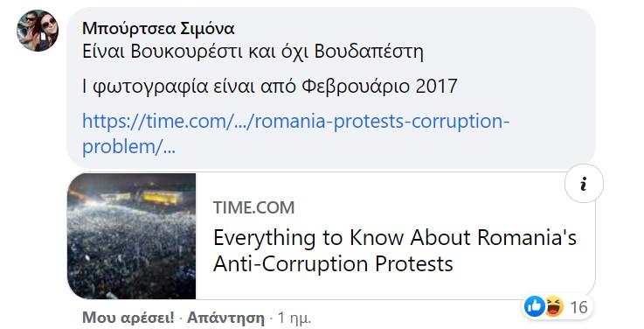Click the yellow-lit building in the thumbnail
This screenshot has height=329, width=644.
[161, 198]
